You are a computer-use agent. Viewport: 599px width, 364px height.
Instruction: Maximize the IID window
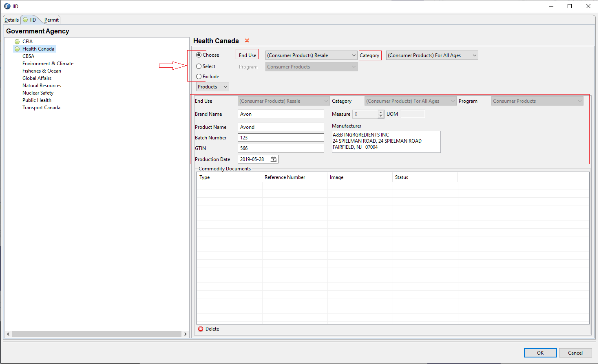click(x=570, y=6)
